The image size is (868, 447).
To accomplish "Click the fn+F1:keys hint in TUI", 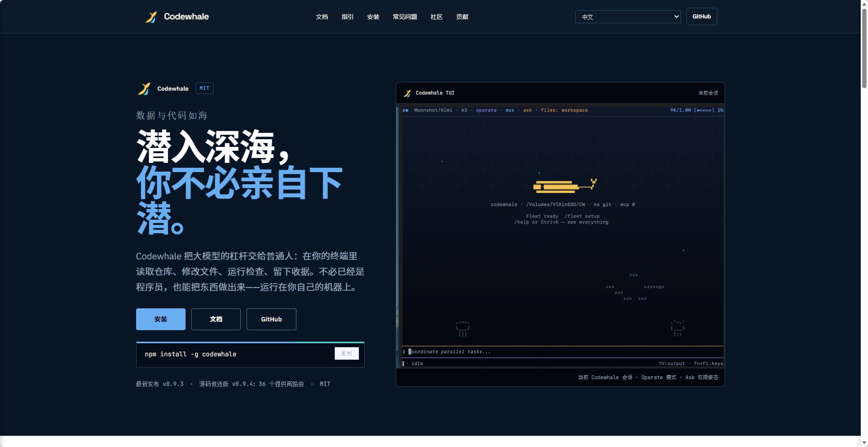I will tap(708, 364).
